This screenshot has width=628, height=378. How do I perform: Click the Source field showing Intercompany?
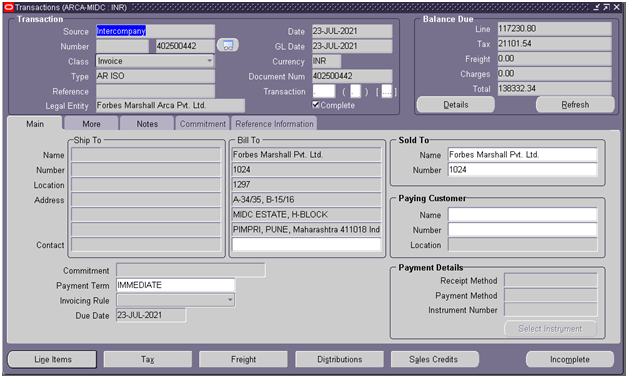tap(155, 31)
